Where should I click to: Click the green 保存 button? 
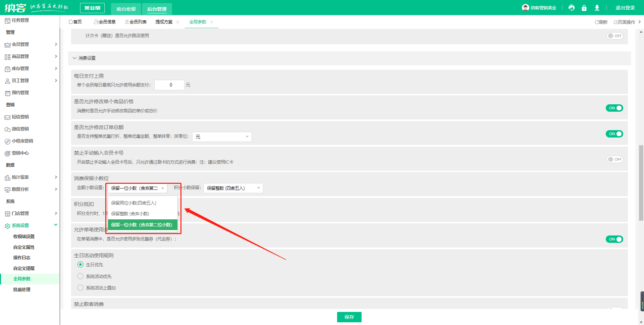[x=349, y=317]
